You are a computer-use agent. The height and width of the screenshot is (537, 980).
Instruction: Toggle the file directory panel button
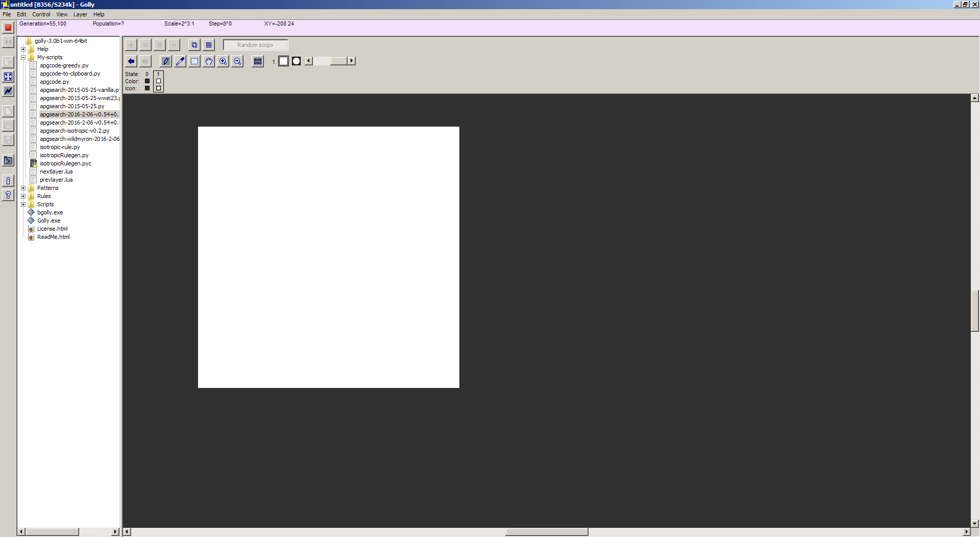[x=8, y=160]
